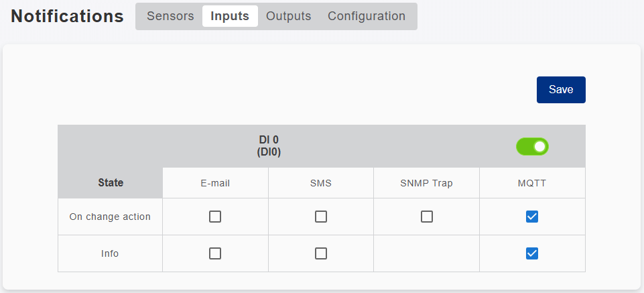Image resolution: width=644 pixels, height=293 pixels.
Task: Select the Inputs tab
Action: [x=230, y=16]
